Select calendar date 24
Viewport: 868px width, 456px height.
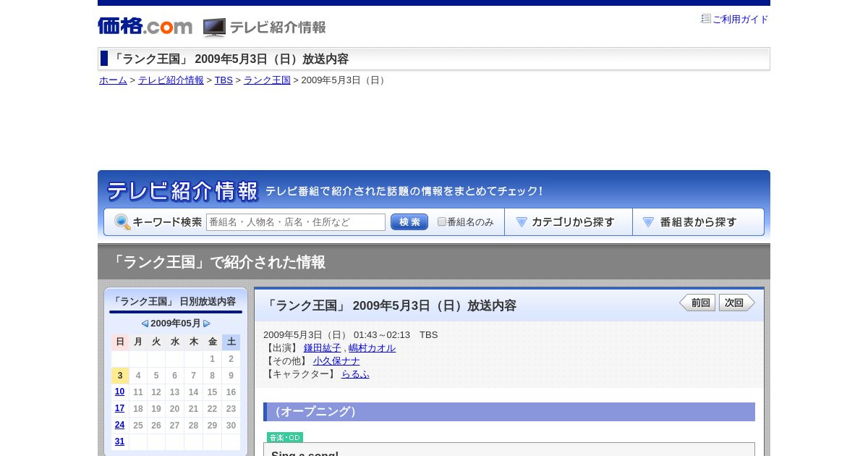(119, 425)
